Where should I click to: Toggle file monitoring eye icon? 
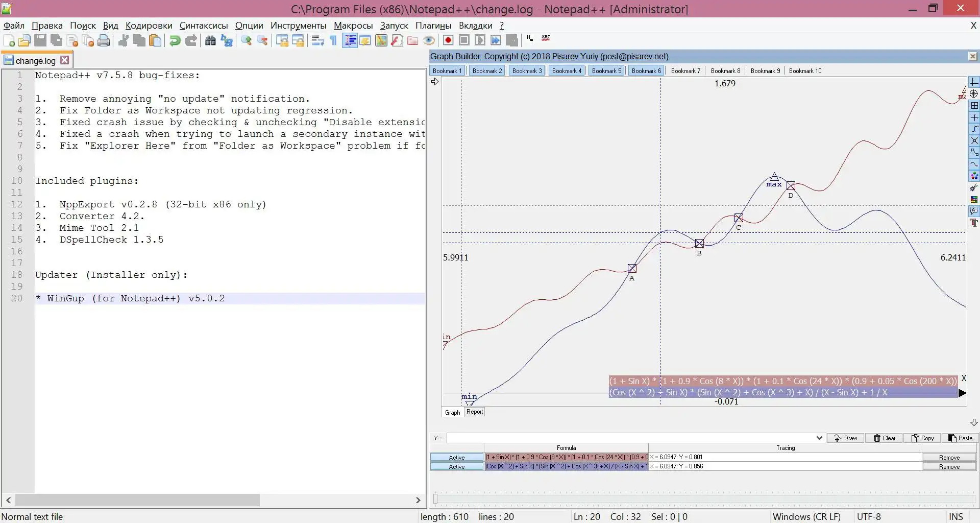point(429,41)
